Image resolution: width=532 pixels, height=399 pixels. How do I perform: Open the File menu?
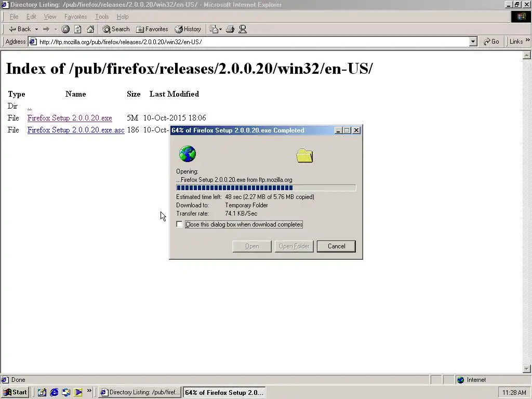[14, 17]
